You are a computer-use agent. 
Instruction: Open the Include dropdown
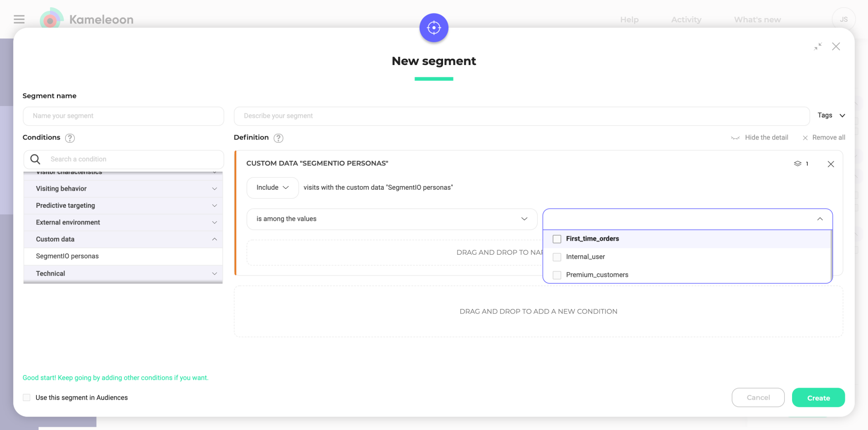pyautogui.click(x=272, y=187)
